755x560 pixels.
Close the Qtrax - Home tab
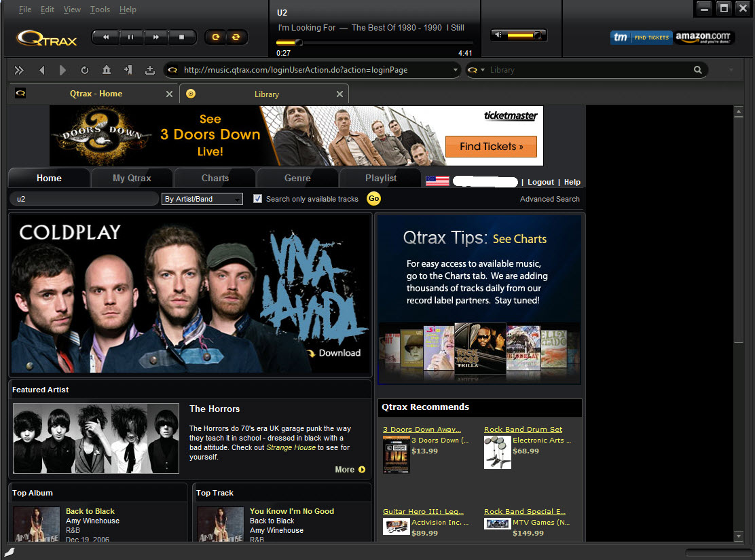tap(169, 94)
